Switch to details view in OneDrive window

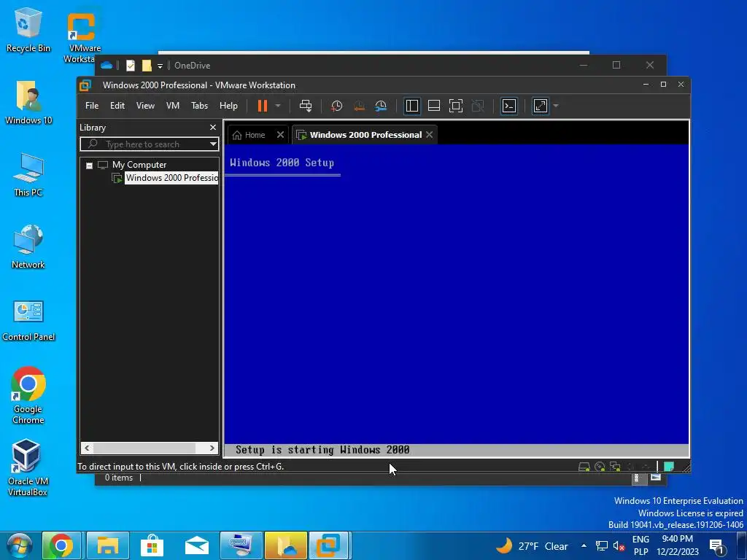[639, 478]
